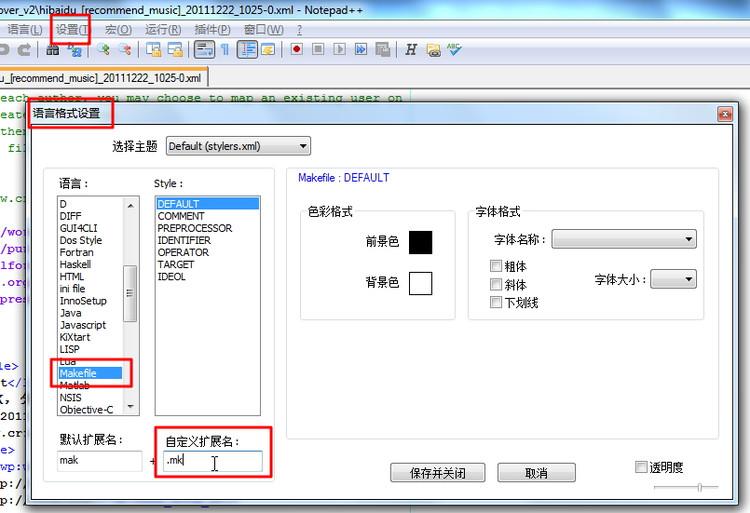The height and width of the screenshot is (513, 750).
Task: Open the 宏(O) menu
Action: coord(118,30)
